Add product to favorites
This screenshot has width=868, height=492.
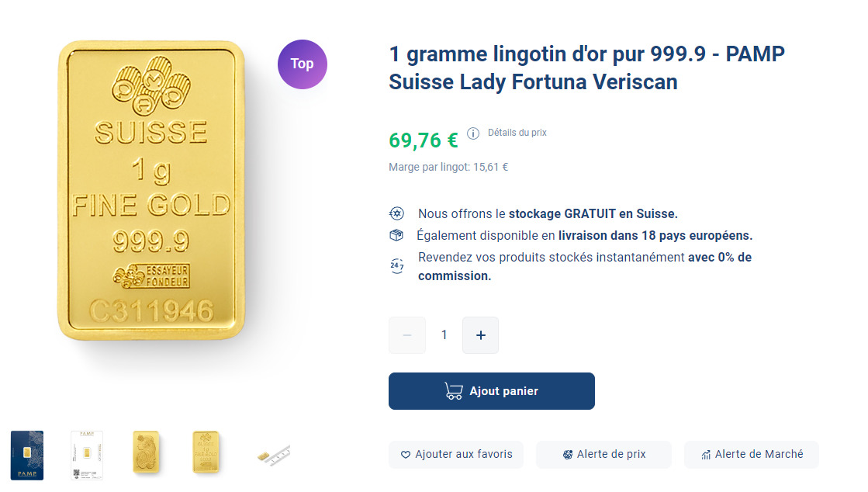click(455, 455)
